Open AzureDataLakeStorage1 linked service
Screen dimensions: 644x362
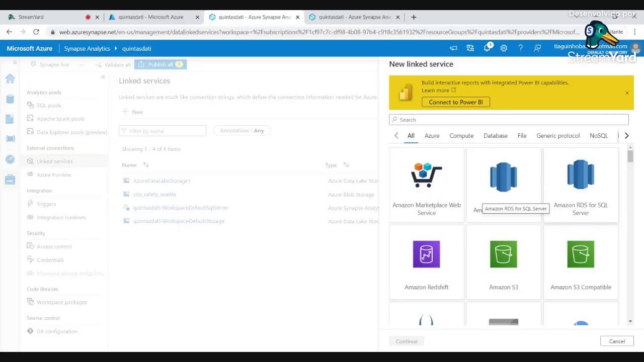click(x=162, y=181)
